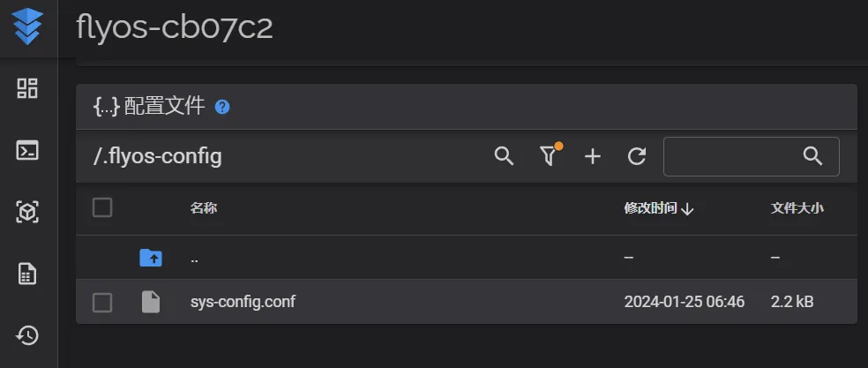
Task: Toggle the select-all files checkbox
Action: point(102,207)
